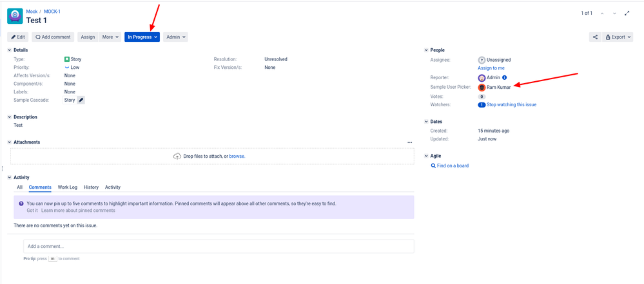Click the votes count badge

[482, 97]
